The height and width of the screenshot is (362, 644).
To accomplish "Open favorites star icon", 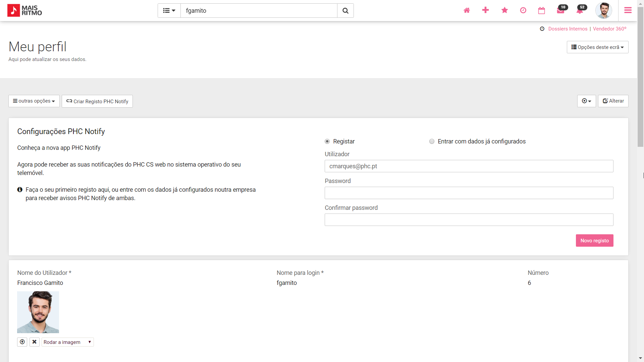I will pyautogui.click(x=504, y=10).
